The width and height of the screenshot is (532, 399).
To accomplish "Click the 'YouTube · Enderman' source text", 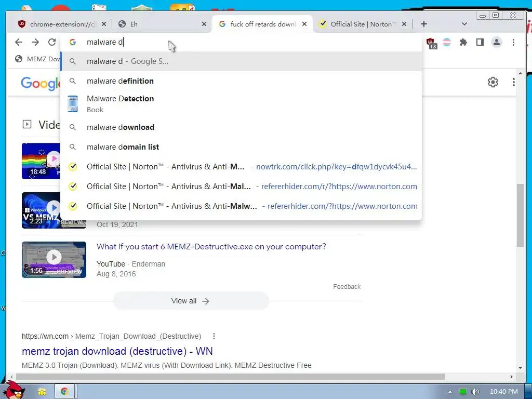I will pyautogui.click(x=130, y=264).
